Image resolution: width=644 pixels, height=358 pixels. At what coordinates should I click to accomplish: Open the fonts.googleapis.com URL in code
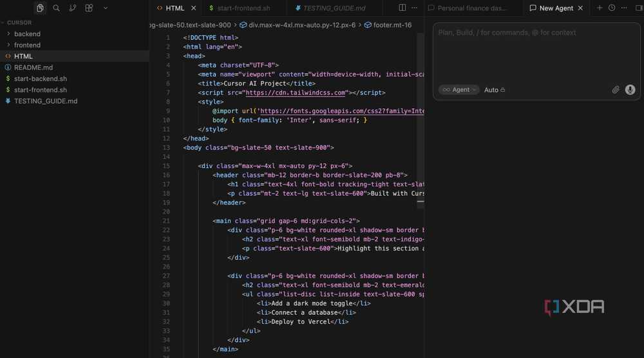point(342,111)
